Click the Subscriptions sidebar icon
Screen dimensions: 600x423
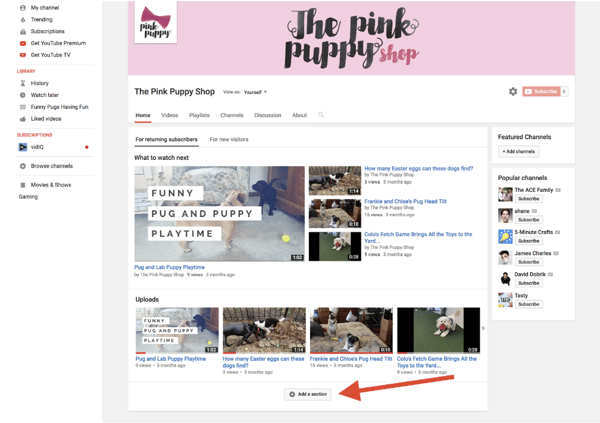[x=23, y=31]
